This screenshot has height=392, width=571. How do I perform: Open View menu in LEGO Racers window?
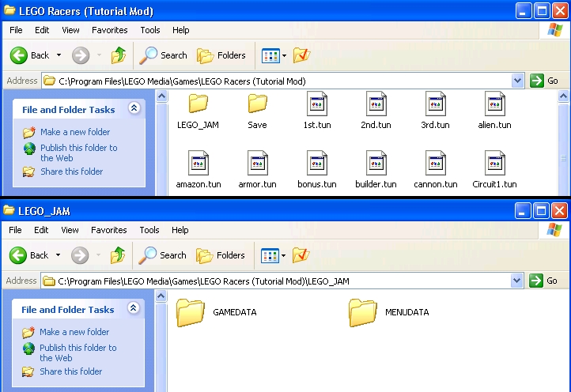[x=70, y=30]
